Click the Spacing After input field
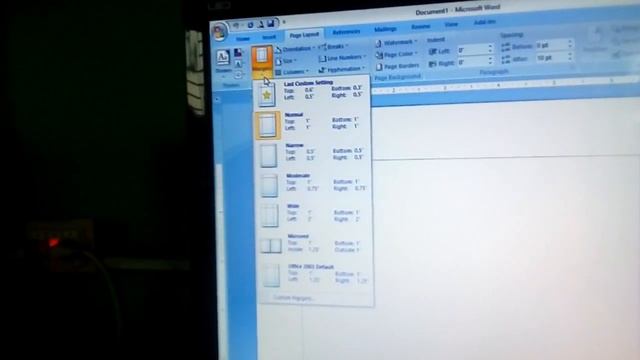 (x=551, y=58)
